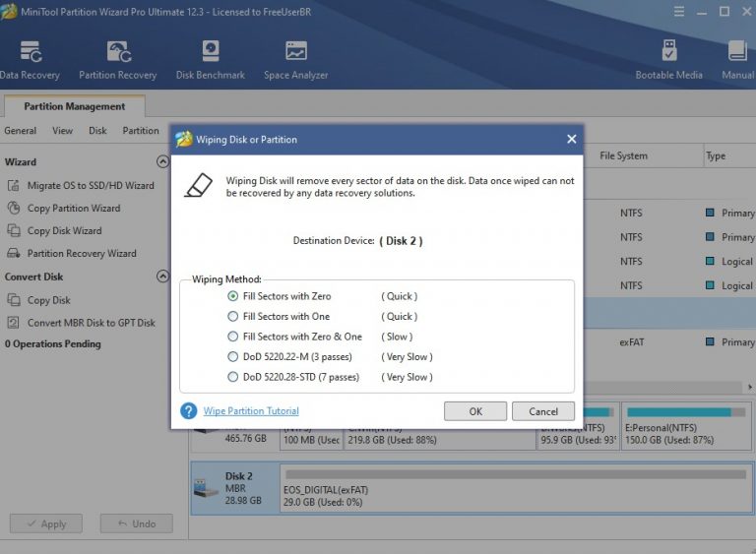Collapse the Convert Disk section

click(x=162, y=277)
